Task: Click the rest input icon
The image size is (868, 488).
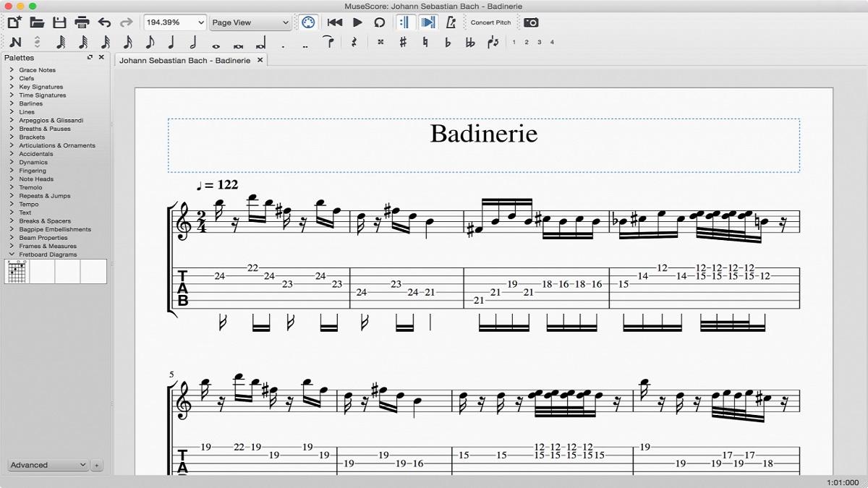Action: click(354, 42)
